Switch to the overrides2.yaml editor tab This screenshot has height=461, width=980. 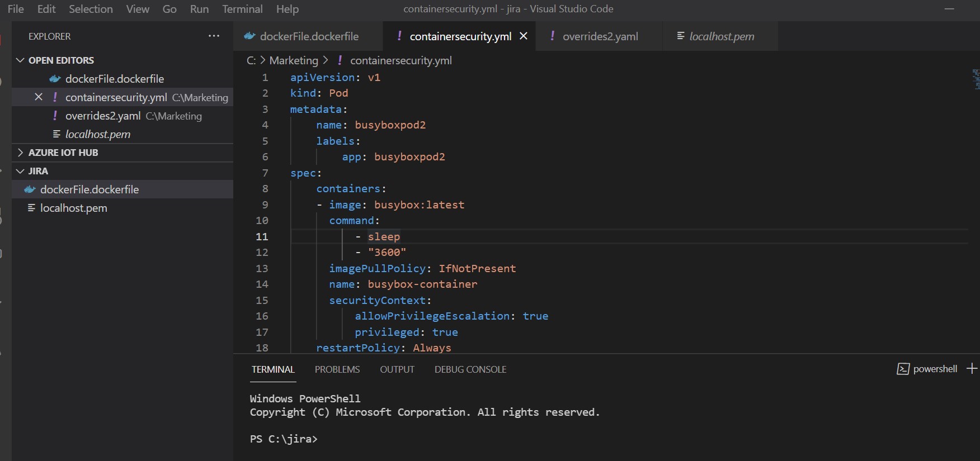coord(600,36)
